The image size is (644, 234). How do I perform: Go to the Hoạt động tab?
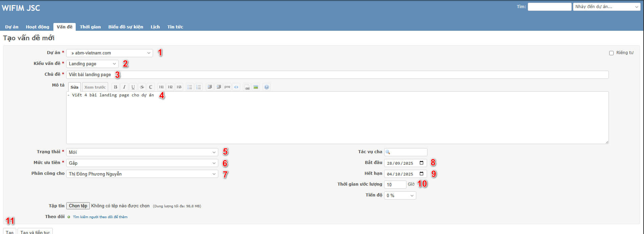38,27
